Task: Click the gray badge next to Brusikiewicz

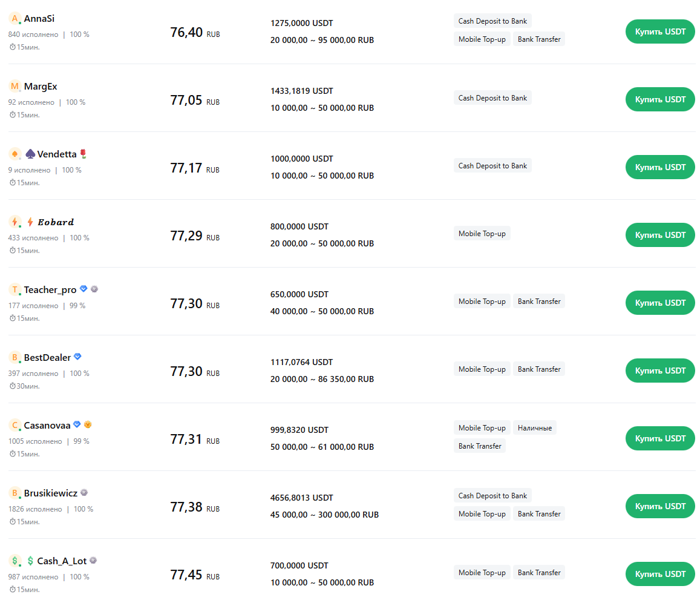Action: [x=84, y=493]
